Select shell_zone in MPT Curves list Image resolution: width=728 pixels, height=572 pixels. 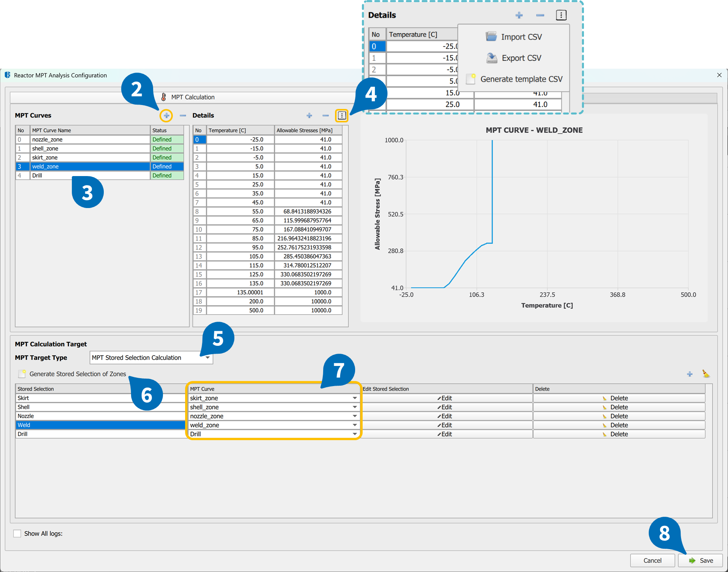point(90,148)
